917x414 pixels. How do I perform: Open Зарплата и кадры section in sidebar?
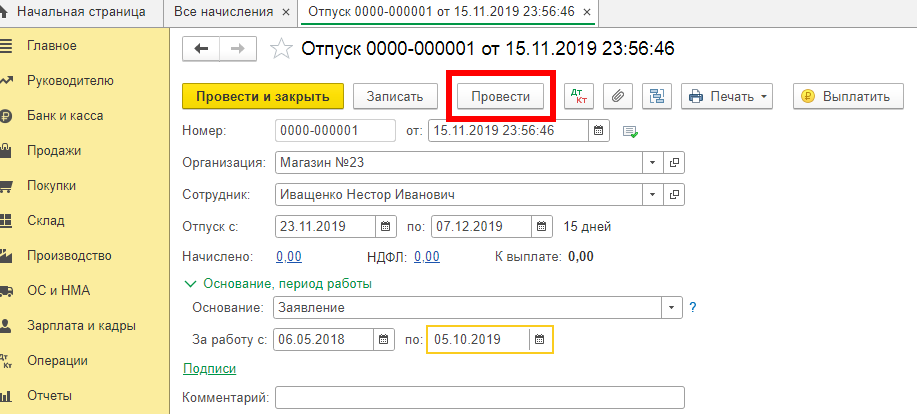(x=81, y=325)
